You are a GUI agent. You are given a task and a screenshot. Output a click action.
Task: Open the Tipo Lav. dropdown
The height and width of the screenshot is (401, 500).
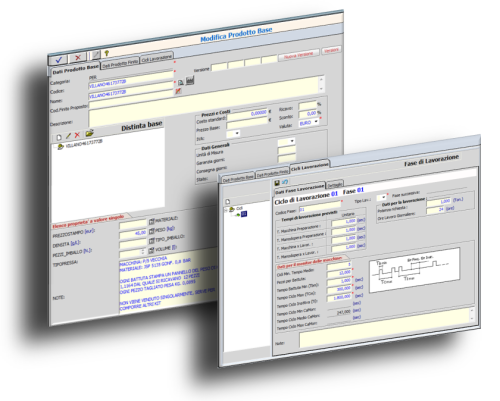click(381, 197)
